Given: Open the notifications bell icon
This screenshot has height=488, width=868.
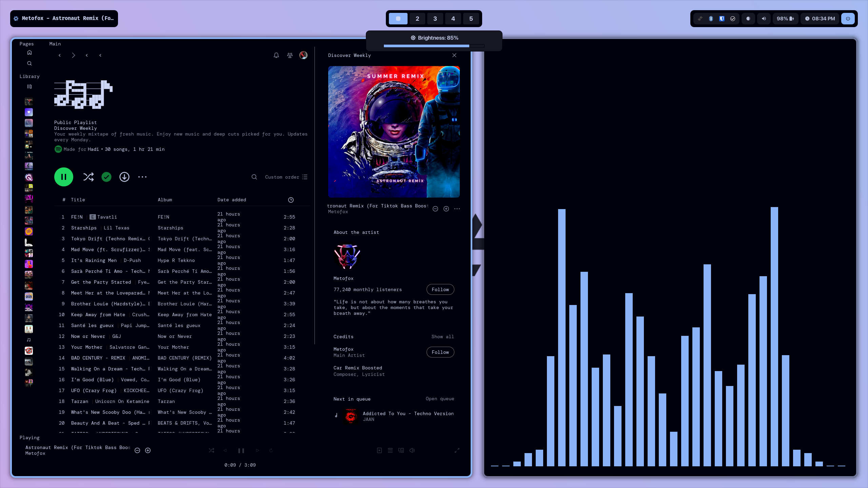Looking at the screenshot, I should (x=276, y=55).
